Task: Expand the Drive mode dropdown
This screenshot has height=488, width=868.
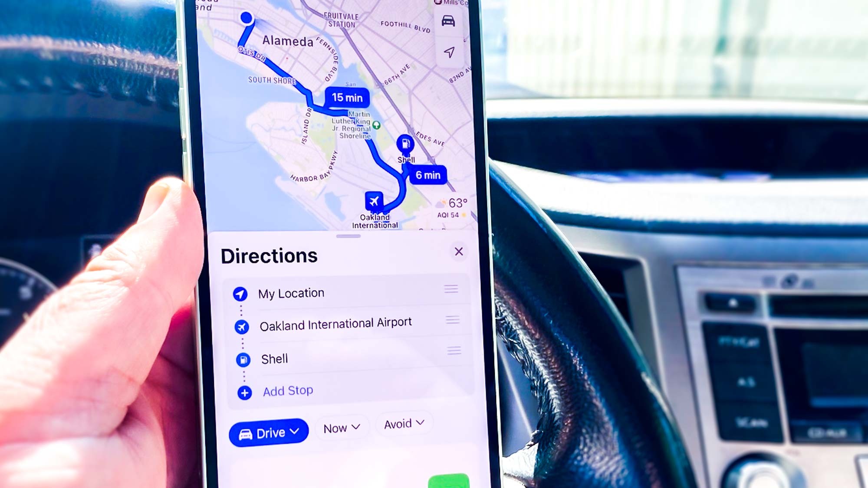Action: tap(269, 432)
